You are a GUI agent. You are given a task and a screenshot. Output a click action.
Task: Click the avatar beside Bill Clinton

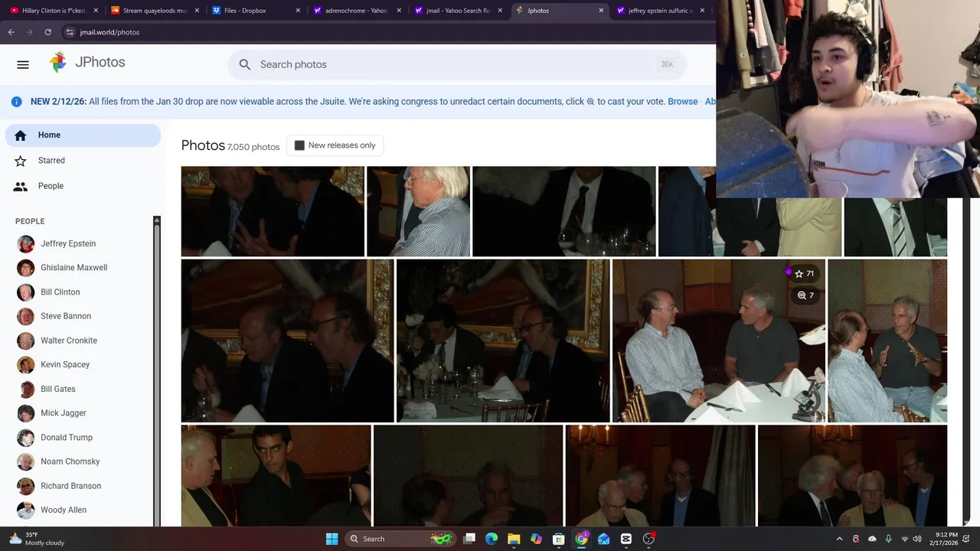coord(26,292)
